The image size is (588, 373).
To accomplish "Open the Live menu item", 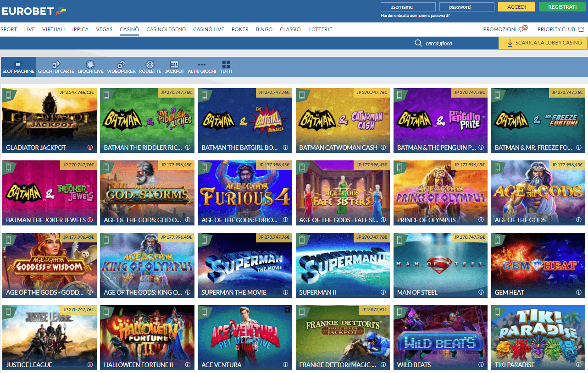I will tap(30, 29).
